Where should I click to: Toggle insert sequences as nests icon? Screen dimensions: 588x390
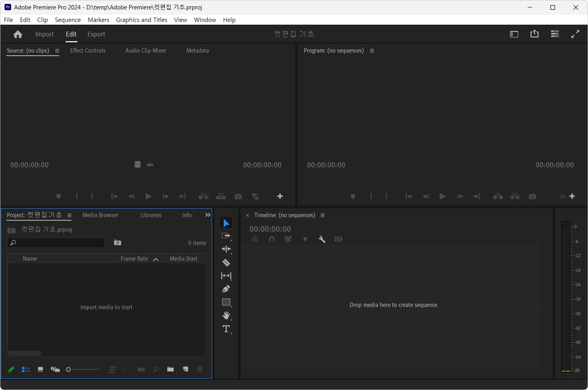255,239
